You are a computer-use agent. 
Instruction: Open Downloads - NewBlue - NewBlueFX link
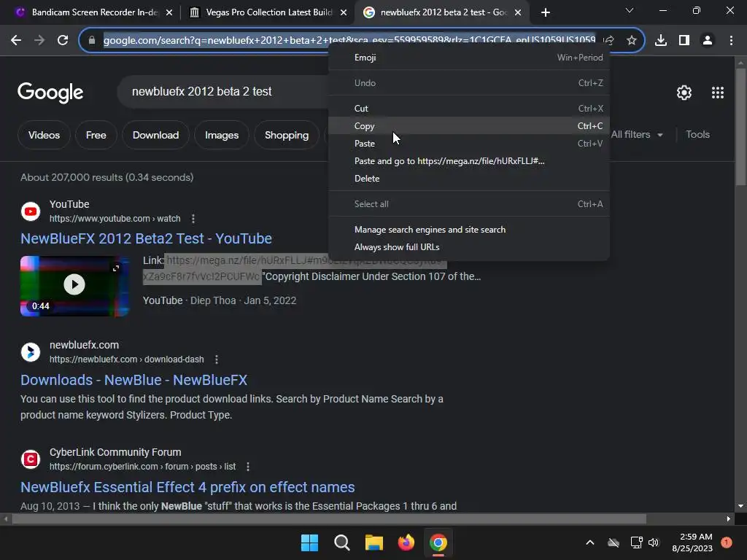point(134,380)
